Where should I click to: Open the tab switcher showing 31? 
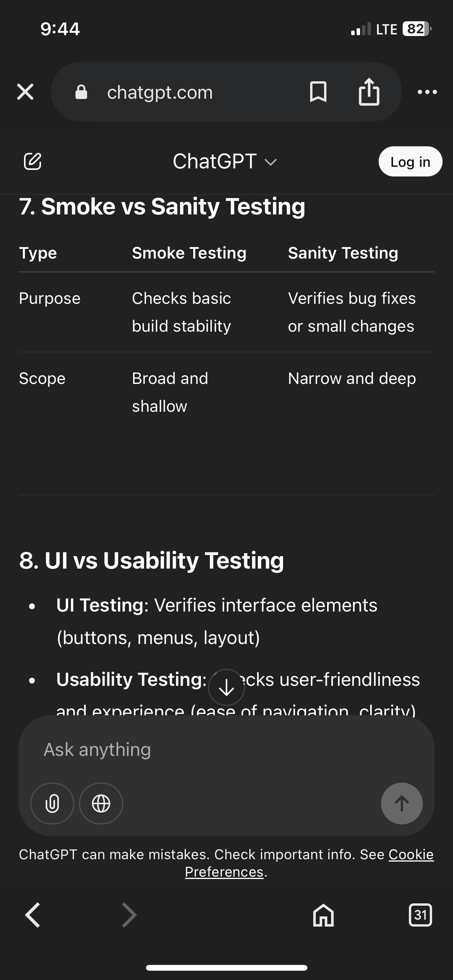(x=420, y=915)
